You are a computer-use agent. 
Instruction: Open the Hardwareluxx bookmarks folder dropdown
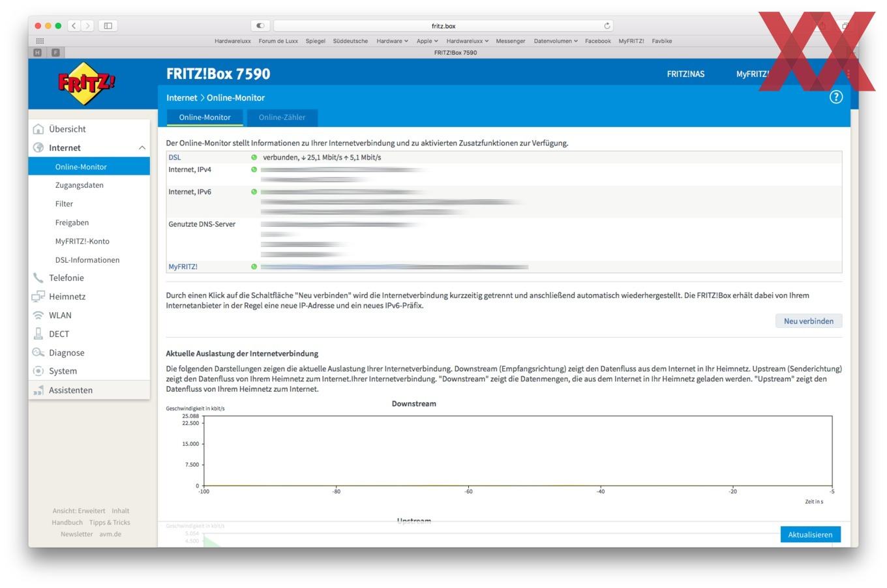point(467,41)
